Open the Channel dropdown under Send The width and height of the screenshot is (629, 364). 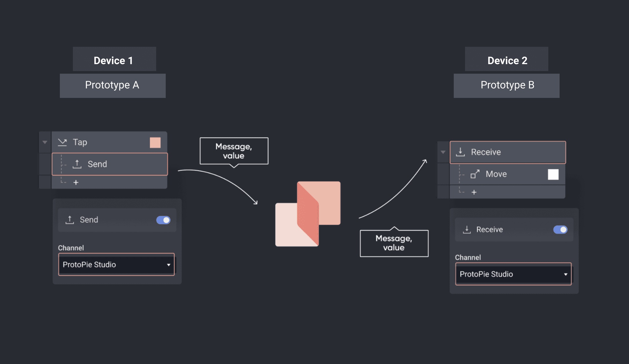(117, 265)
